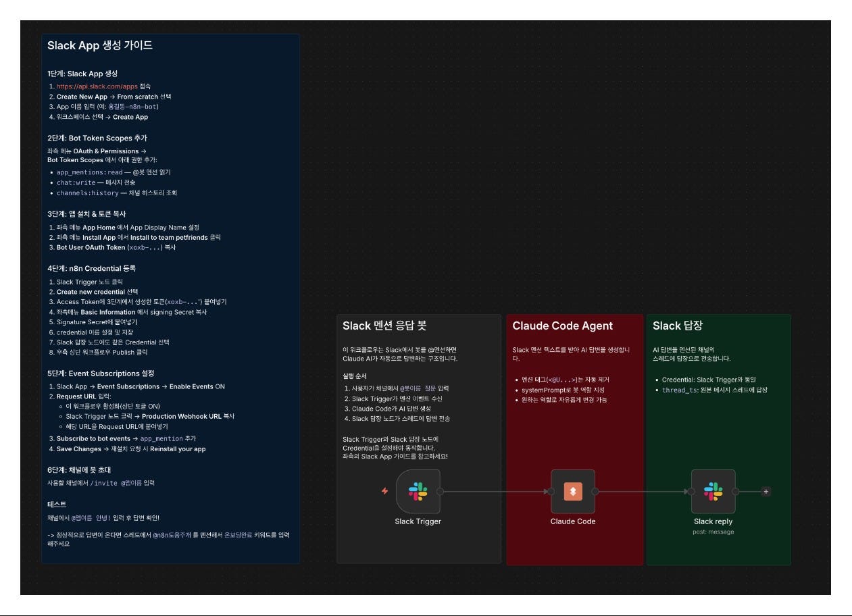Screen dimensions: 852x616
Task: Click the "Claude Code" node label
Action: click(x=573, y=521)
